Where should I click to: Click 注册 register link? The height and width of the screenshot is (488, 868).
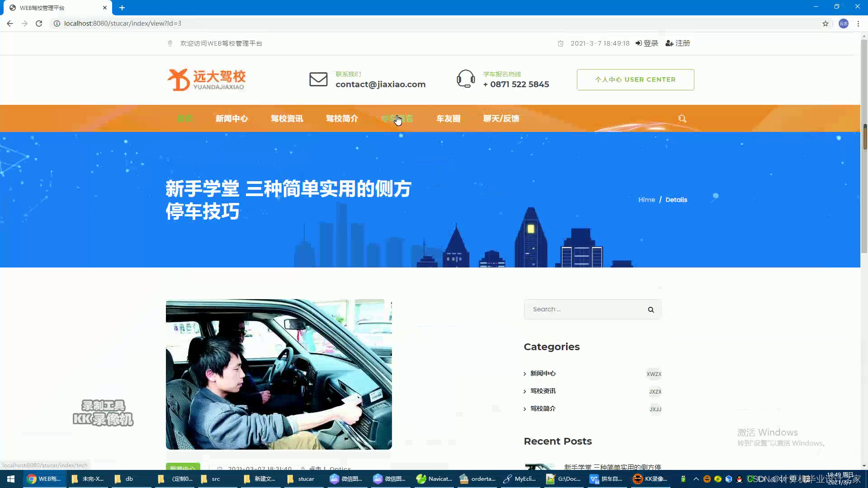tap(678, 43)
